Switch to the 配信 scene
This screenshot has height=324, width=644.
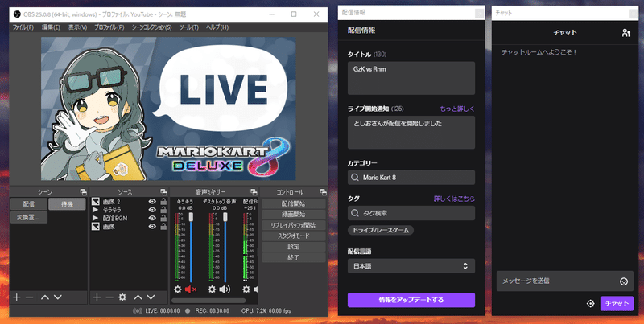point(29,204)
